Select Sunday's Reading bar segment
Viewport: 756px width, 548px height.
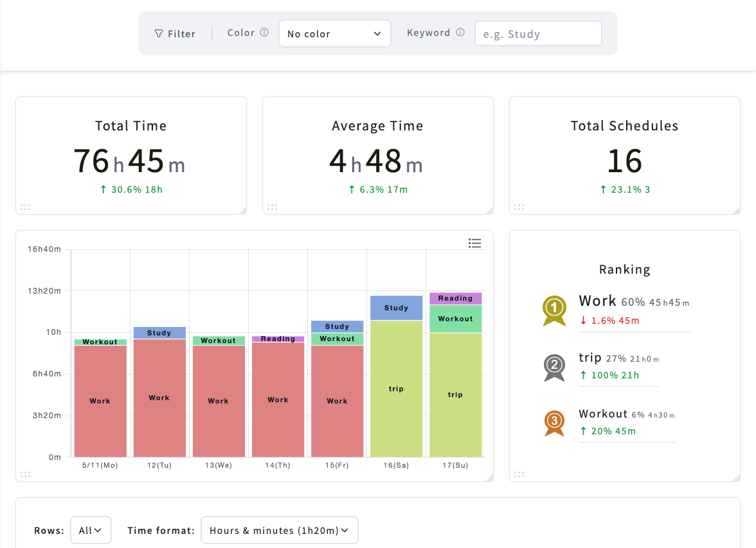(x=456, y=298)
